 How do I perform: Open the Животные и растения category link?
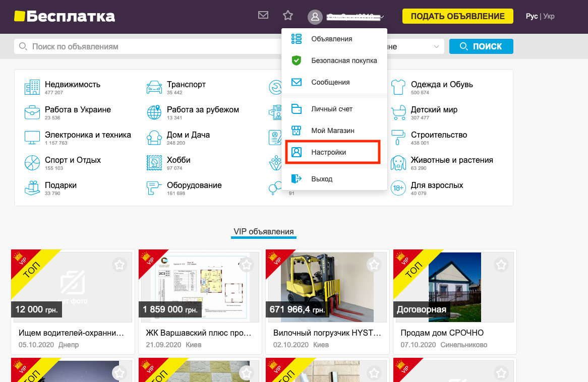(x=452, y=160)
